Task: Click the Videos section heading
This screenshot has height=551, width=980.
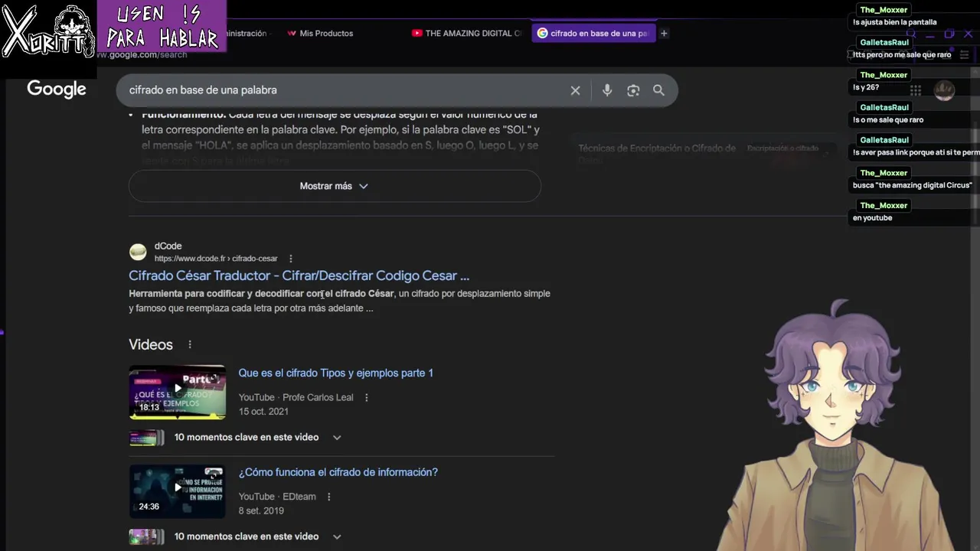Action: [x=151, y=344]
